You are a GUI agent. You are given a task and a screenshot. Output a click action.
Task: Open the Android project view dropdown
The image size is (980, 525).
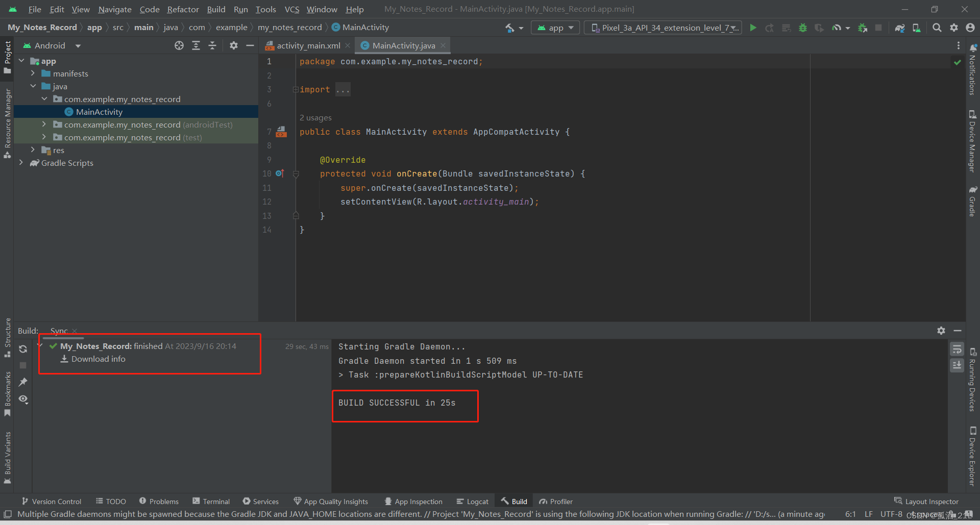pos(52,45)
